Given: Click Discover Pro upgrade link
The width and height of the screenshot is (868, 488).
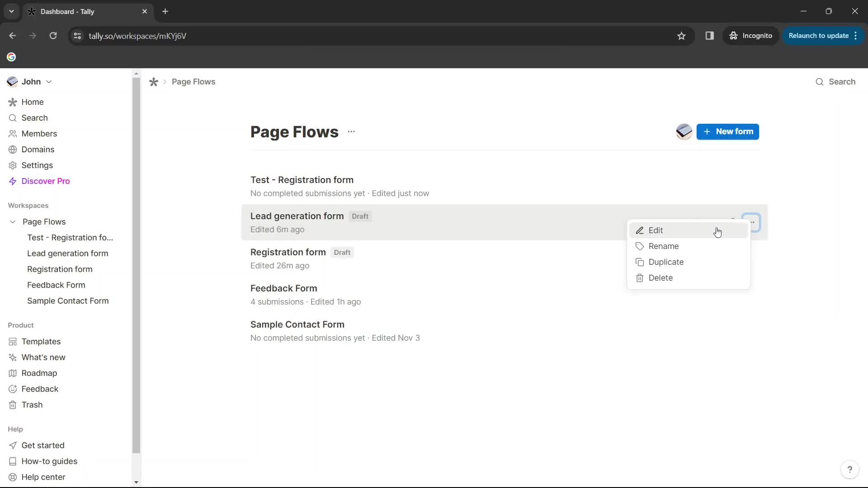Looking at the screenshot, I should pyautogui.click(x=46, y=181).
